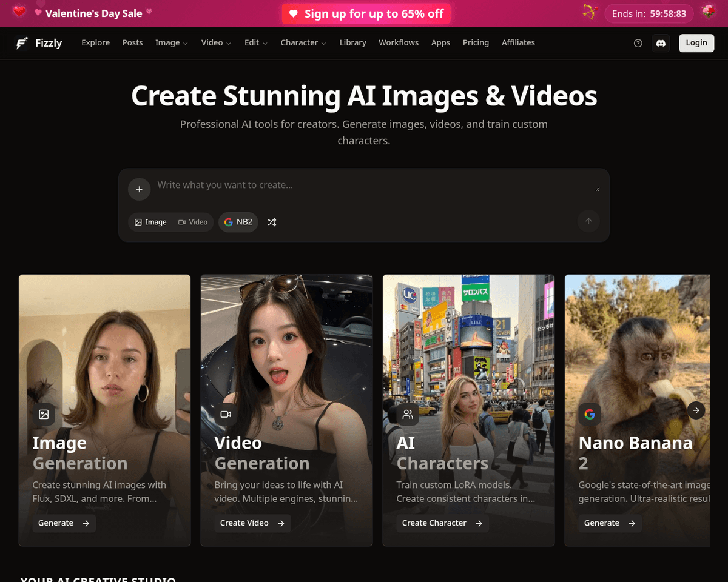
Task: Open the NB2 model selector
Action: pos(238,222)
